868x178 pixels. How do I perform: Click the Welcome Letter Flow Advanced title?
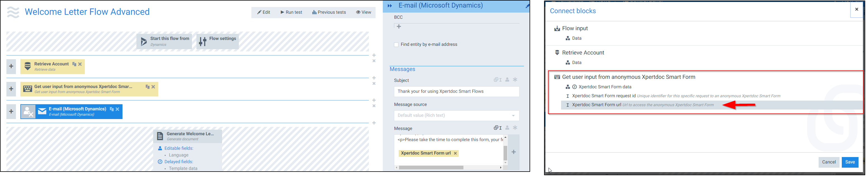[x=87, y=12]
